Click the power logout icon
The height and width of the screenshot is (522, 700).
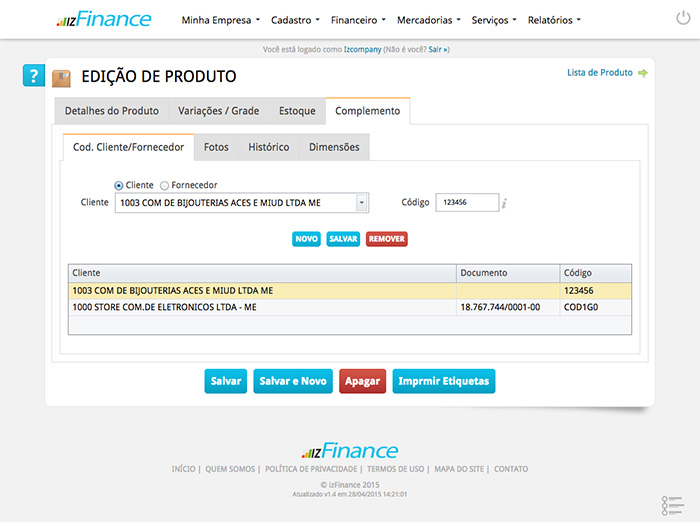[x=683, y=19]
